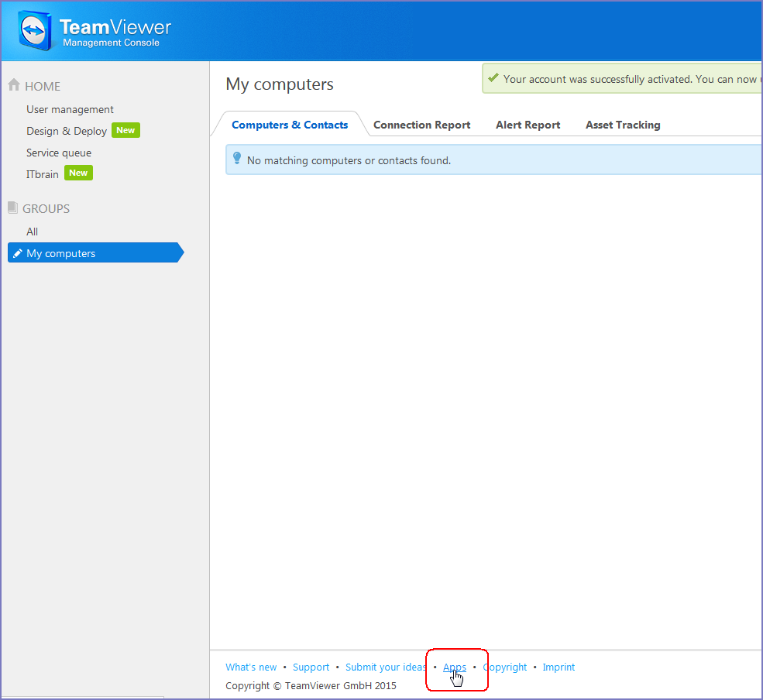The height and width of the screenshot is (700, 763).
Task: Click the GROUPS book icon
Action: point(13,208)
